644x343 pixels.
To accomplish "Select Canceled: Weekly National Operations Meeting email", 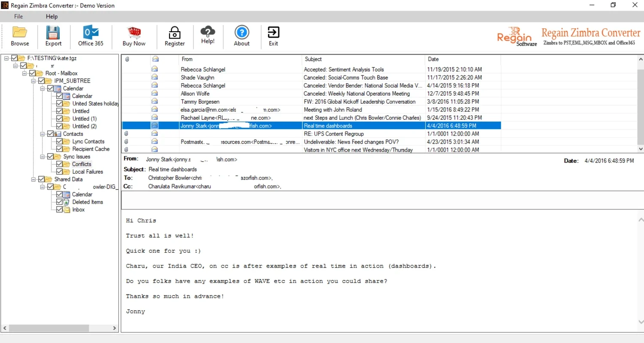I will [311, 93].
